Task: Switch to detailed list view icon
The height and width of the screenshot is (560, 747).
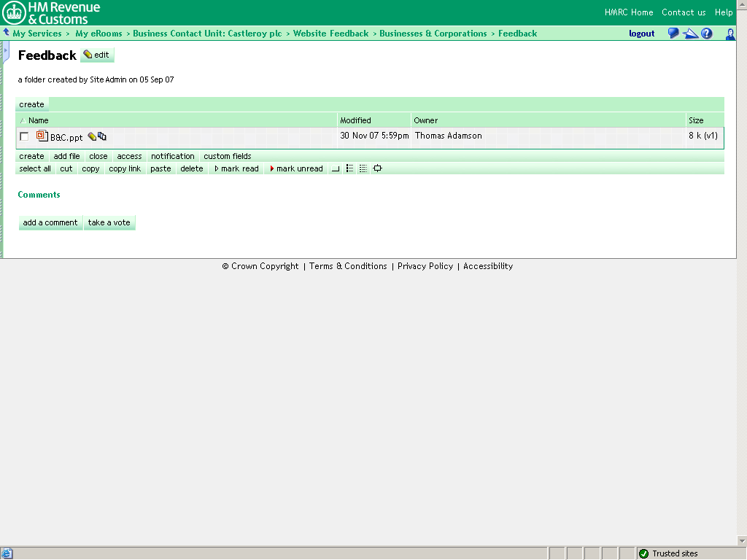Action: pyautogui.click(x=363, y=168)
